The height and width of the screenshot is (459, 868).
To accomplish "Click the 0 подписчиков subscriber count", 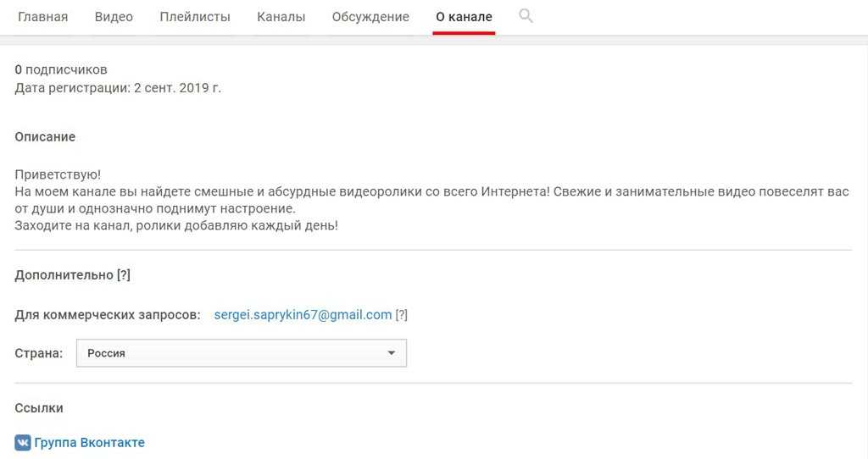I will 61,69.
